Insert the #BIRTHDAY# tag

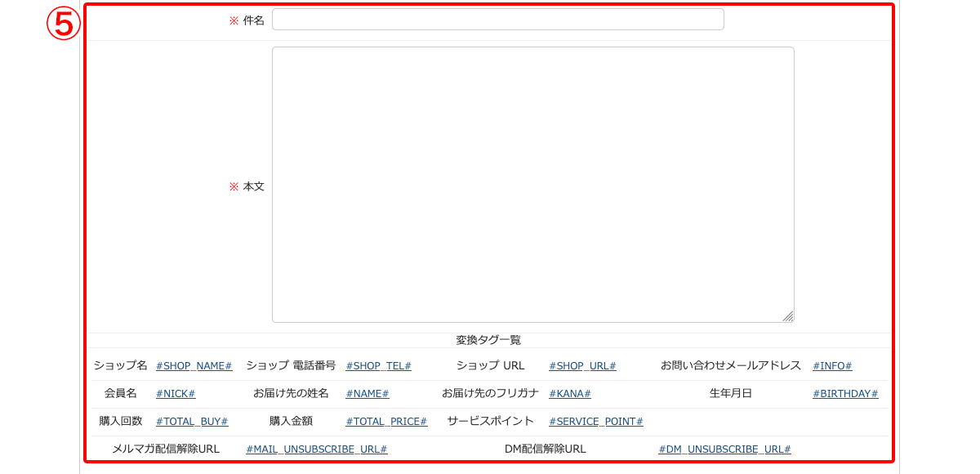[845, 394]
